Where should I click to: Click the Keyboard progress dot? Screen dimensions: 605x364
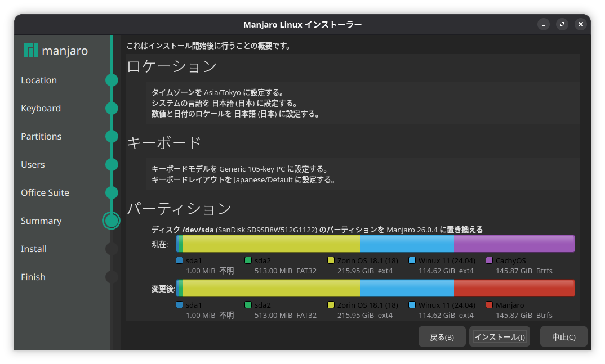[x=112, y=108]
